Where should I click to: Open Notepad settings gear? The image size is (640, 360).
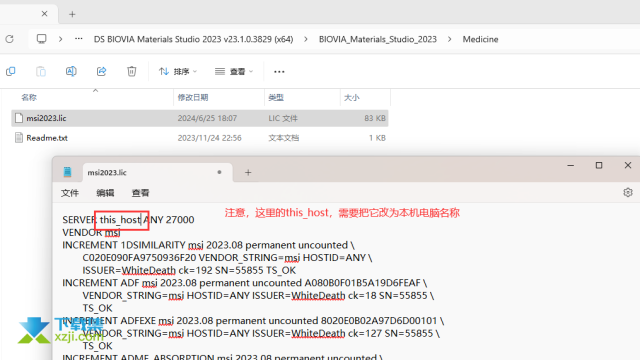(628, 192)
